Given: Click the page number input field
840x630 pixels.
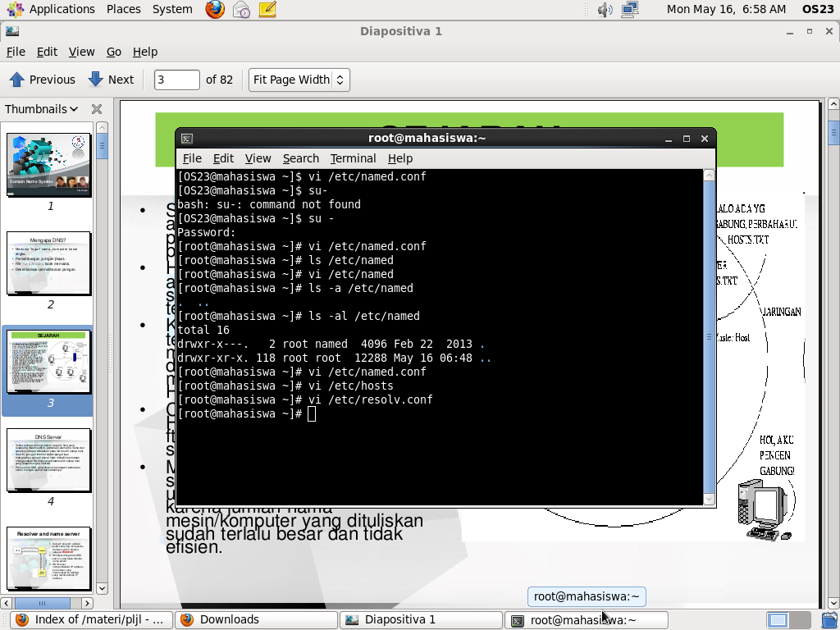Looking at the screenshot, I should 175,80.
